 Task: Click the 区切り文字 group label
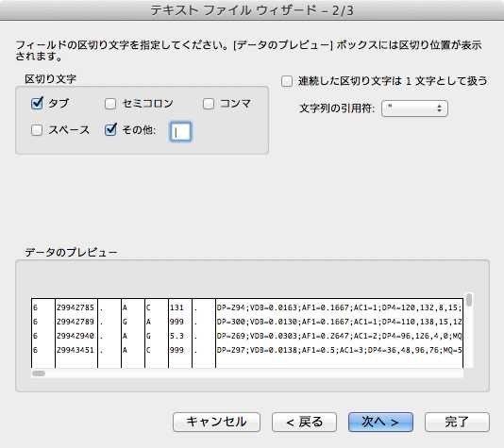click(x=50, y=79)
